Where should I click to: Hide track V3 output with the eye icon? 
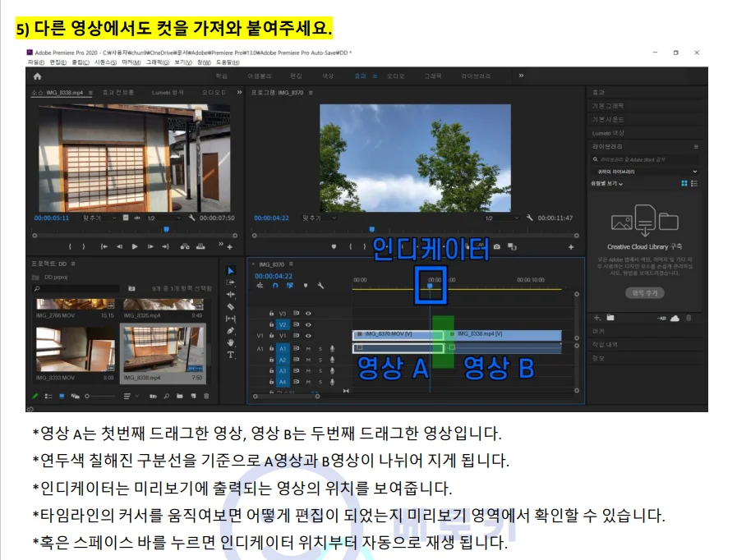tap(308, 311)
